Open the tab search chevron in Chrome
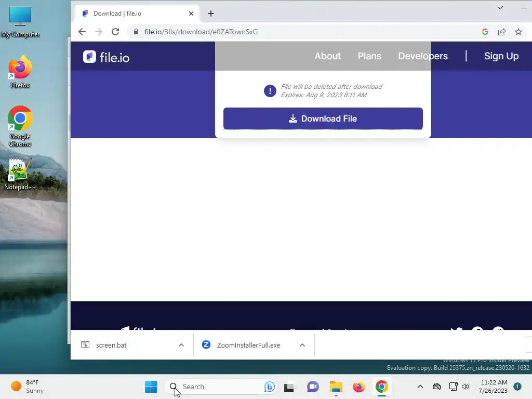This screenshot has width=532, height=399. click(500, 8)
